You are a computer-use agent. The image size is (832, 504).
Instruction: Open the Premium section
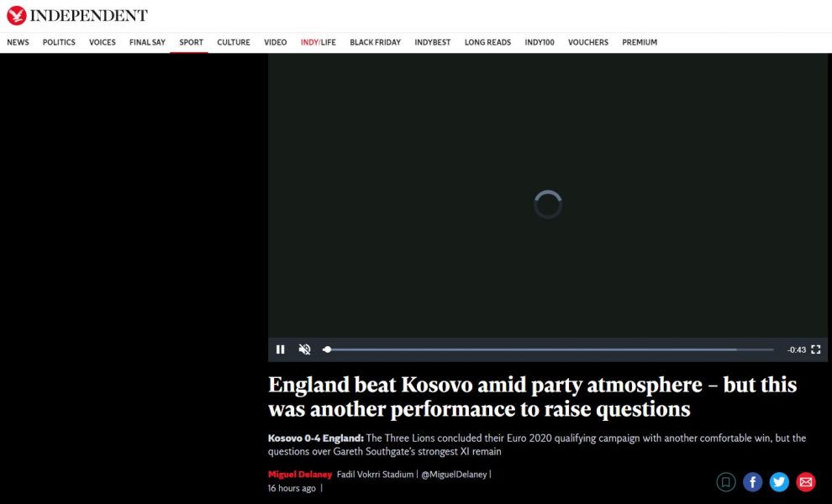coord(640,43)
